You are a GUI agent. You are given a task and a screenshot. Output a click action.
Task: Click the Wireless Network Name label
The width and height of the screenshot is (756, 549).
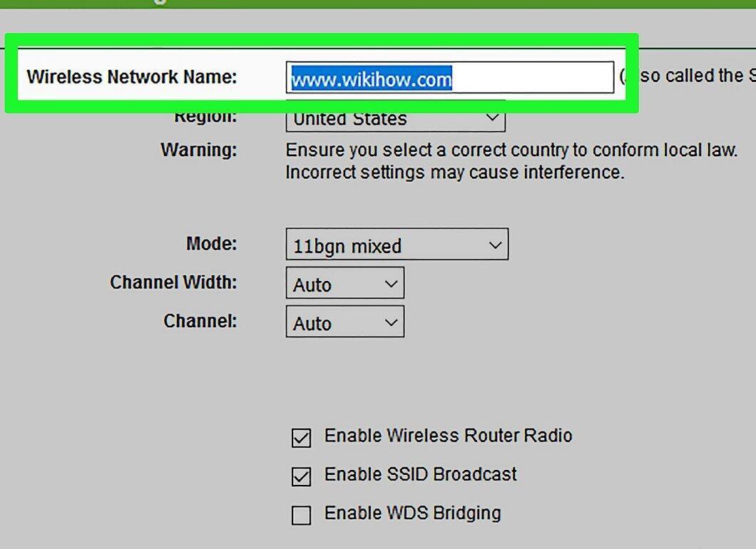(x=132, y=76)
